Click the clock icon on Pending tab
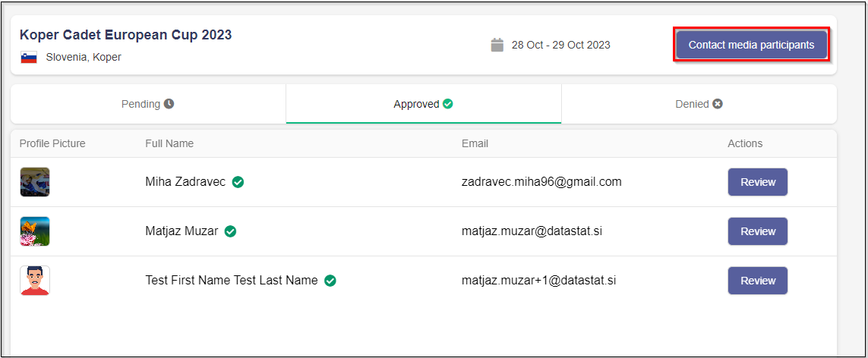The image size is (868, 358). (x=169, y=104)
